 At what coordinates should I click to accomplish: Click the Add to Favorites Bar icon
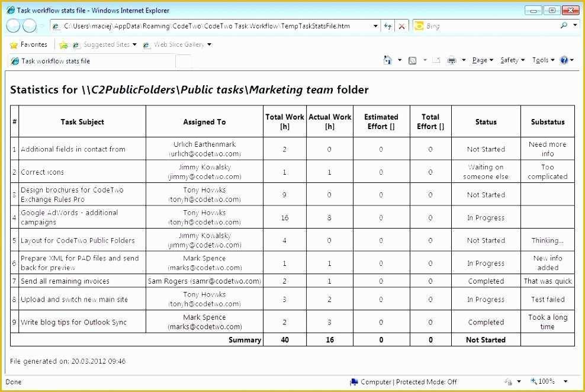64,45
